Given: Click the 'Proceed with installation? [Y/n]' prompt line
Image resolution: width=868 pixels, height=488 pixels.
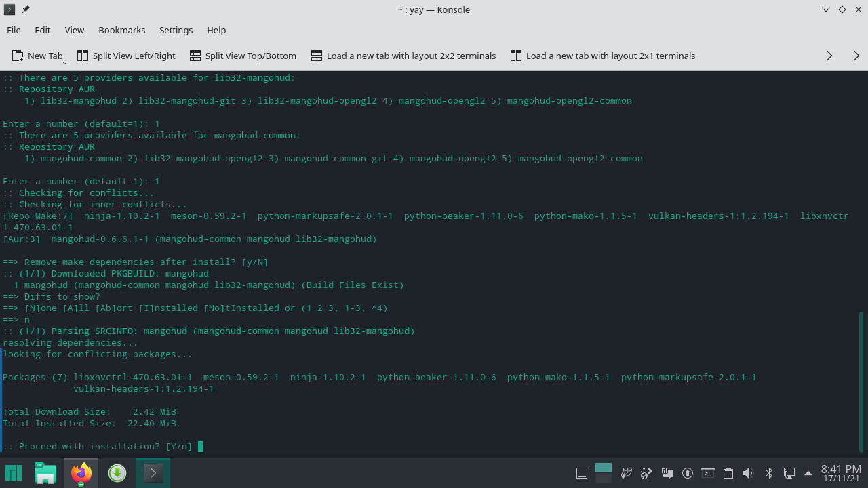Looking at the screenshot, I should (x=98, y=446).
